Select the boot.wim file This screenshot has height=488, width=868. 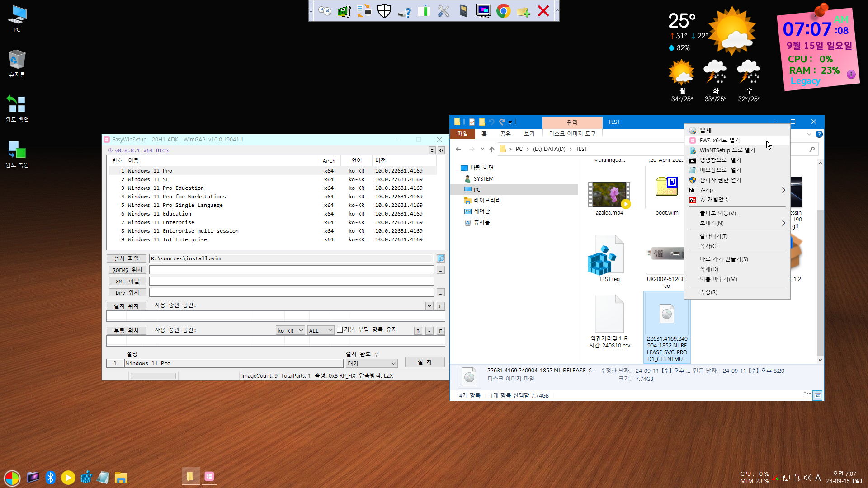point(667,190)
